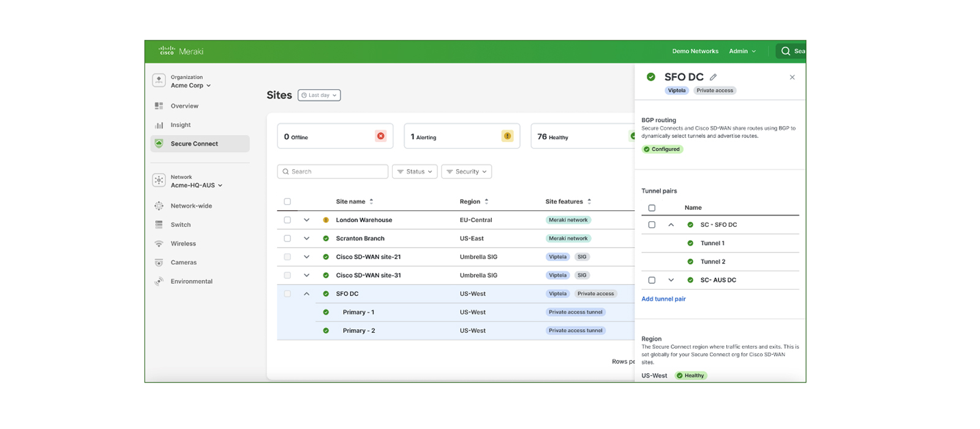
Task: Click the red offline status icon
Action: 380,136
